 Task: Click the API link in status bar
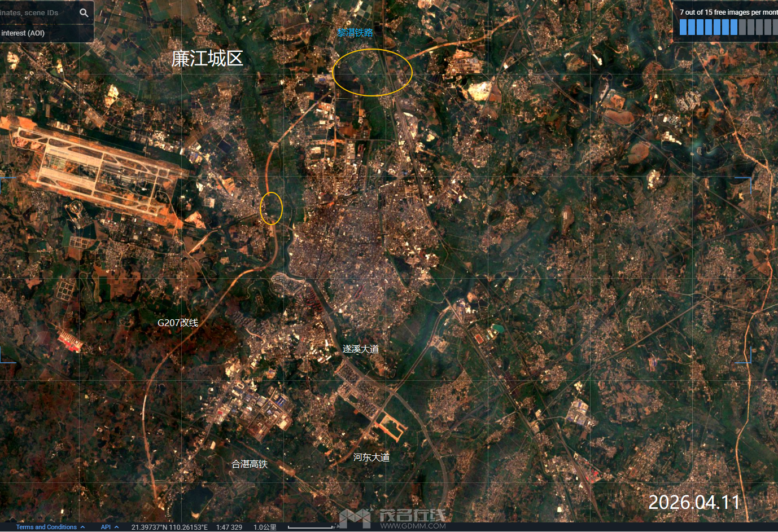click(x=105, y=527)
